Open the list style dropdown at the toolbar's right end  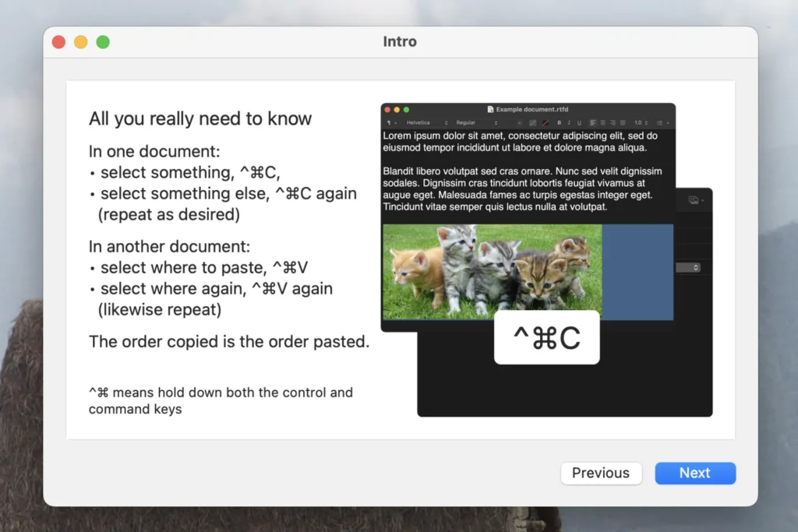[660, 122]
